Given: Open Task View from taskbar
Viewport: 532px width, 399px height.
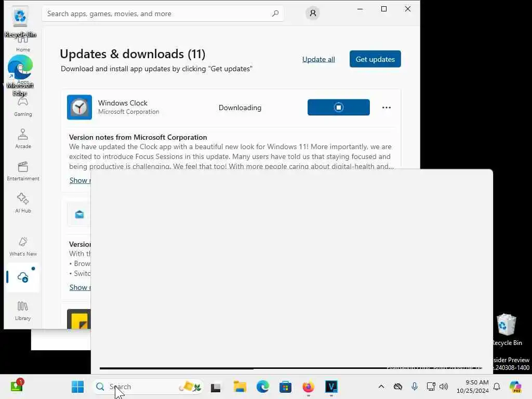Looking at the screenshot, I should tap(216, 387).
